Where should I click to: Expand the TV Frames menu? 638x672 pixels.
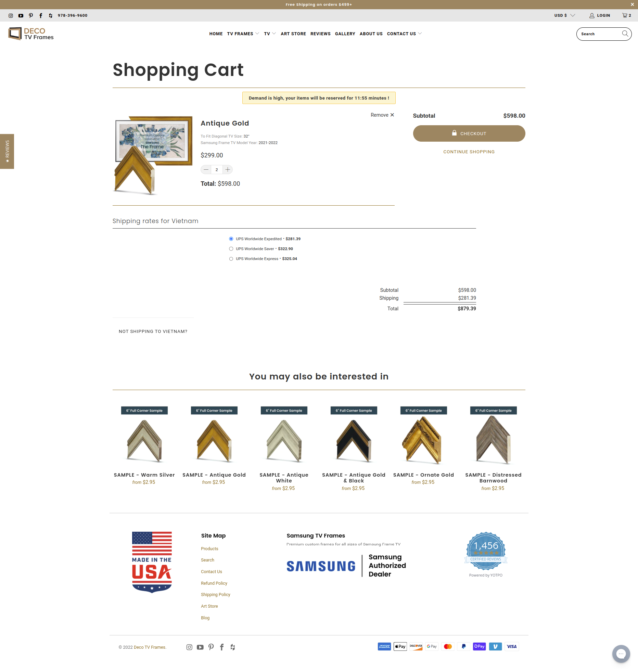tap(243, 34)
